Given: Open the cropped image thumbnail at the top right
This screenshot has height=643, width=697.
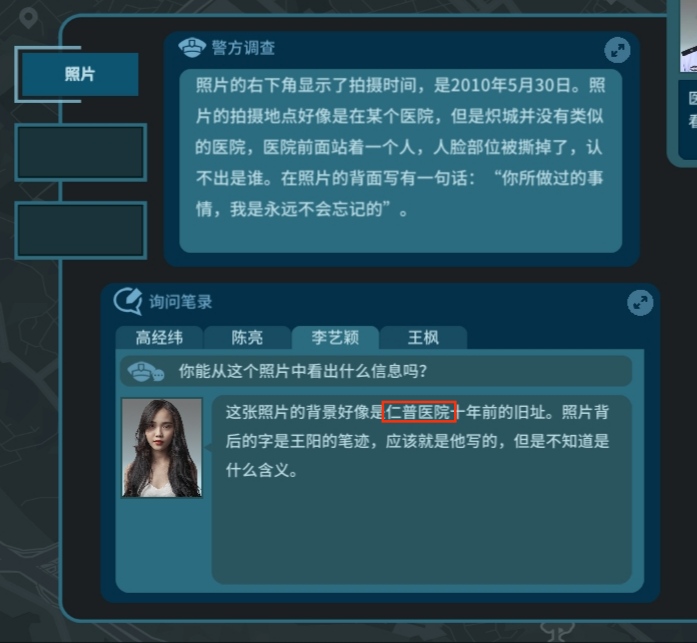Looking at the screenshot, I should tap(688, 36).
